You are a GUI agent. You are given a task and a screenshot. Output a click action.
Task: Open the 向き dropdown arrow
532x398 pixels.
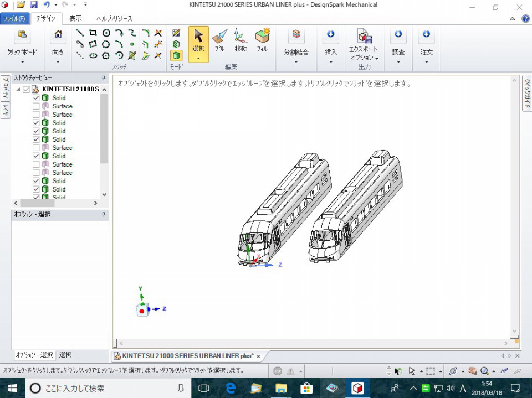(x=58, y=62)
